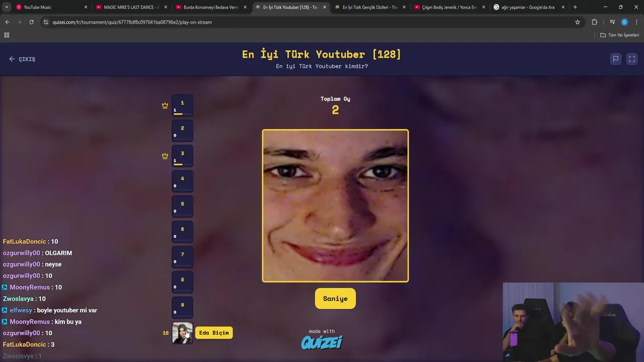Select vote option 4
Viewport: 644px width, 362px height.
pos(182,181)
